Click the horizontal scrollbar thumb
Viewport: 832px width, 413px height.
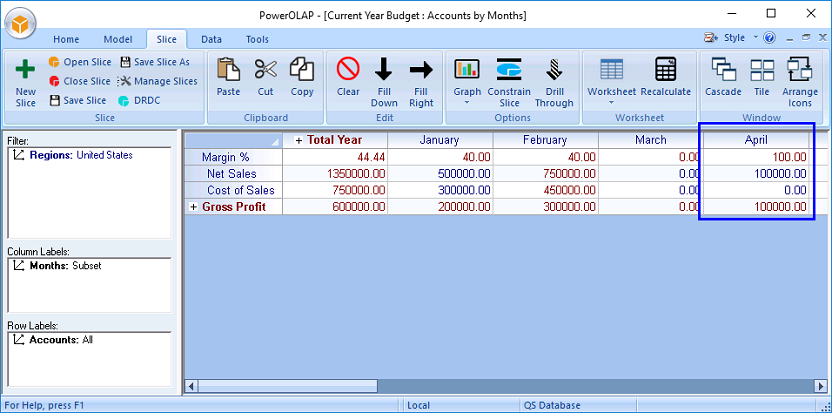[287, 385]
